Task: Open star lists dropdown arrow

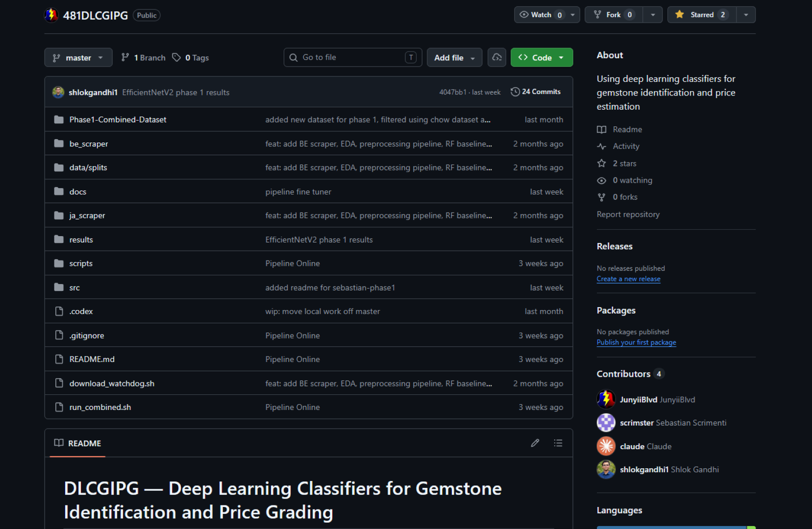Action: coord(746,15)
